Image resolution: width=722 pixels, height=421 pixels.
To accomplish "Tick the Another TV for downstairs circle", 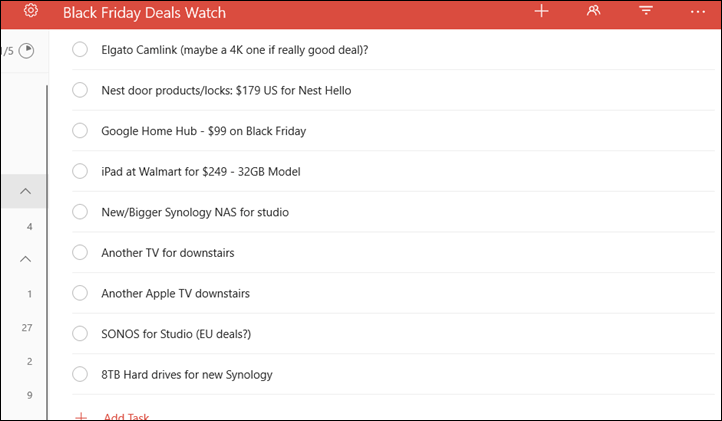I will coord(80,252).
